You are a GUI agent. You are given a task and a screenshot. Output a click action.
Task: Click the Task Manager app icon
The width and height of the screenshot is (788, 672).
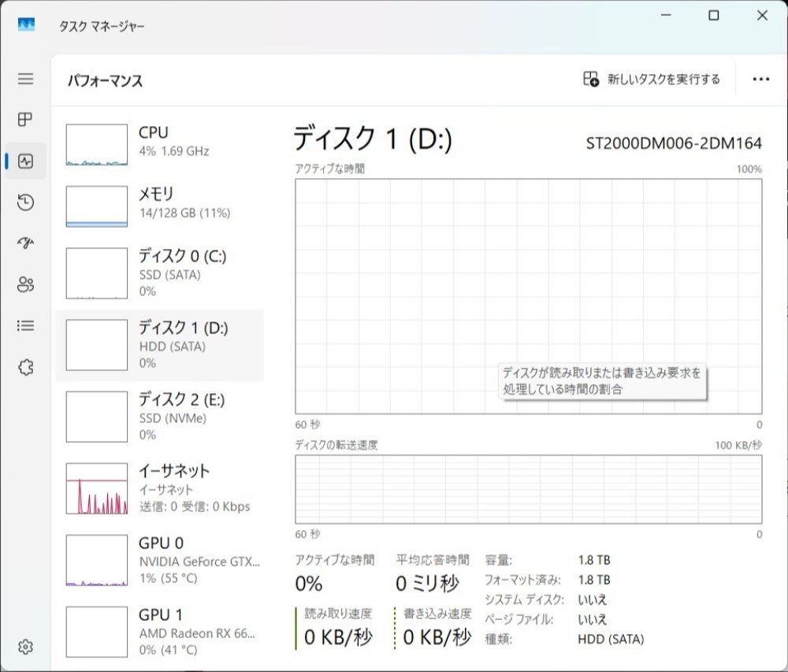click(x=26, y=24)
